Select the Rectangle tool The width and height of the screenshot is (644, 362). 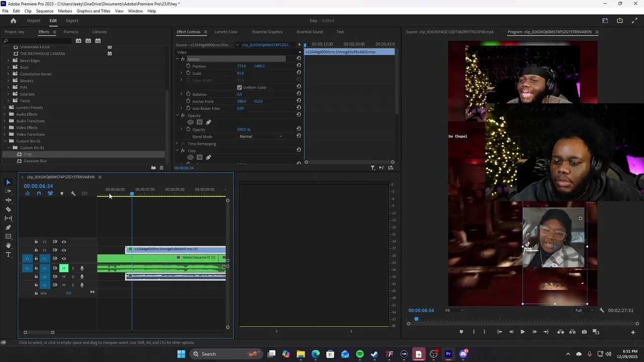pyautogui.click(x=8, y=236)
